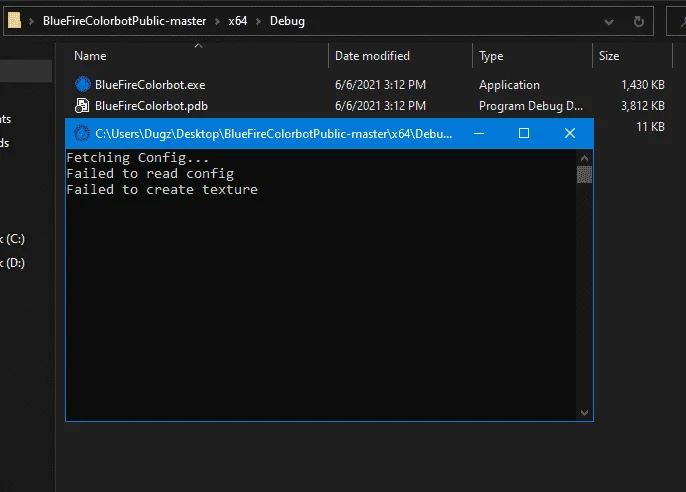Minimize the console window
The height and width of the screenshot is (492, 686).
point(479,133)
